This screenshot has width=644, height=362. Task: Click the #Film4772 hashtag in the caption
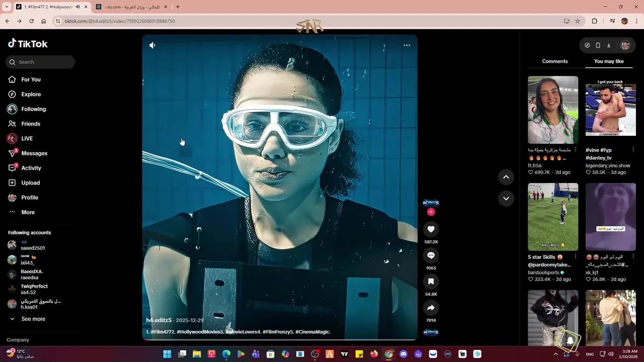coord(163,332)
